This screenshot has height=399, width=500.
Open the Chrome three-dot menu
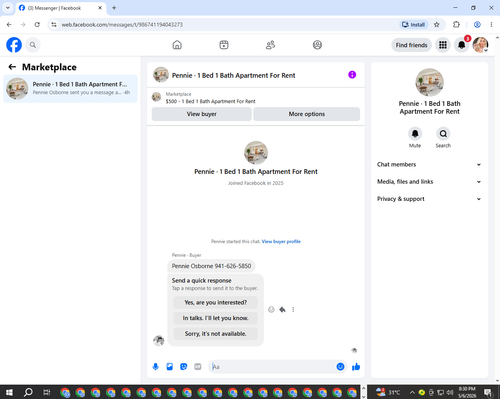491,24
